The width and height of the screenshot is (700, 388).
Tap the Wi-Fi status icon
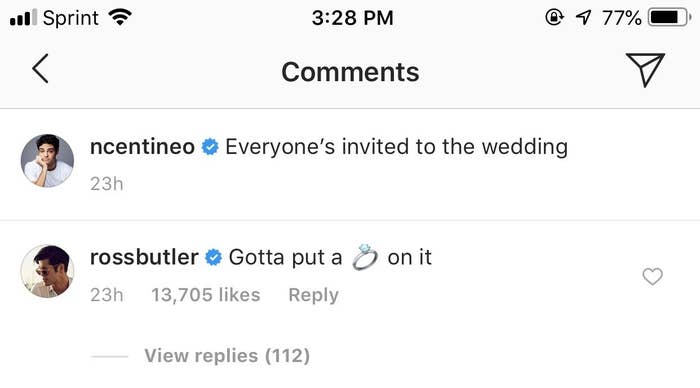pos(120,18)
